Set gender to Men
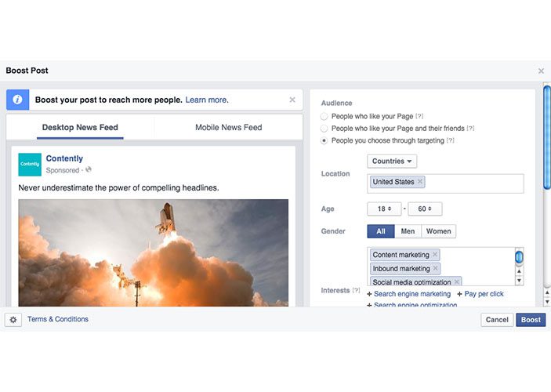 pos(408,231)
